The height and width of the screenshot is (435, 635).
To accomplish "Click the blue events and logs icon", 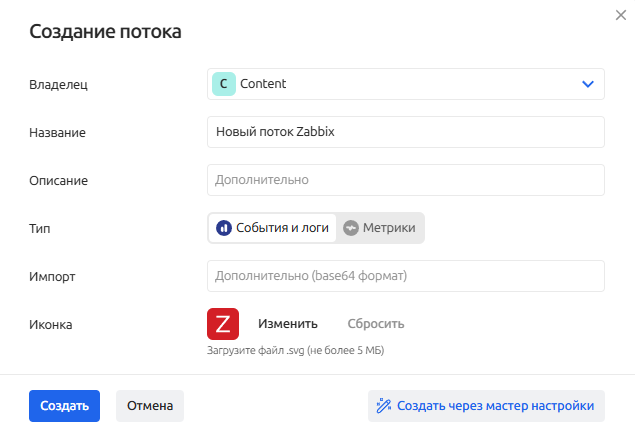I will click(224, 228).
